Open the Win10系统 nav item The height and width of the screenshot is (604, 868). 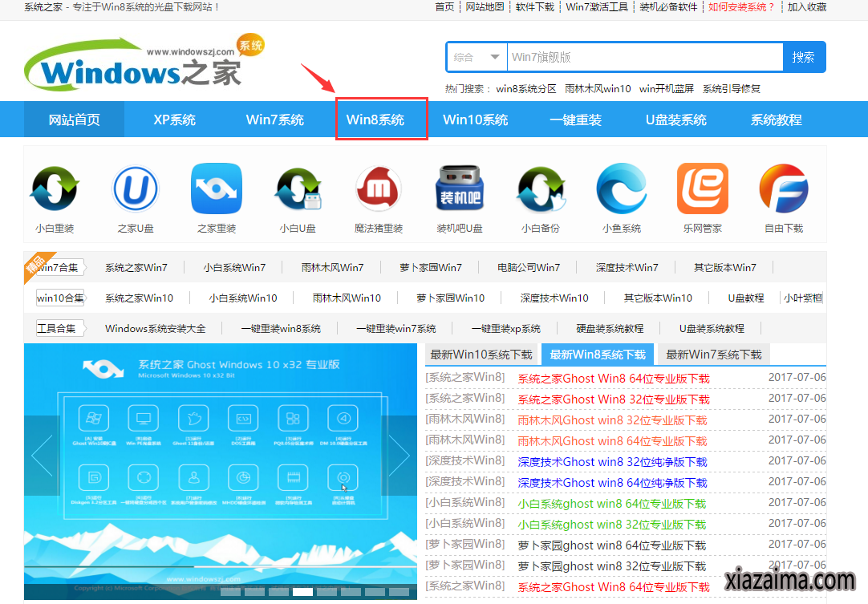pyautogui.click(x=476, y=120)
